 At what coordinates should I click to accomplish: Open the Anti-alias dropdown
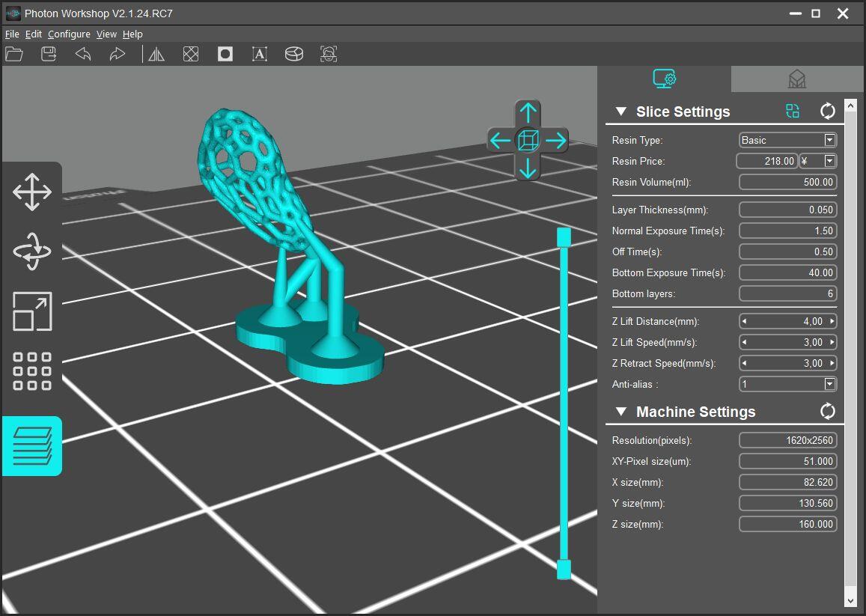click(829, 384)
